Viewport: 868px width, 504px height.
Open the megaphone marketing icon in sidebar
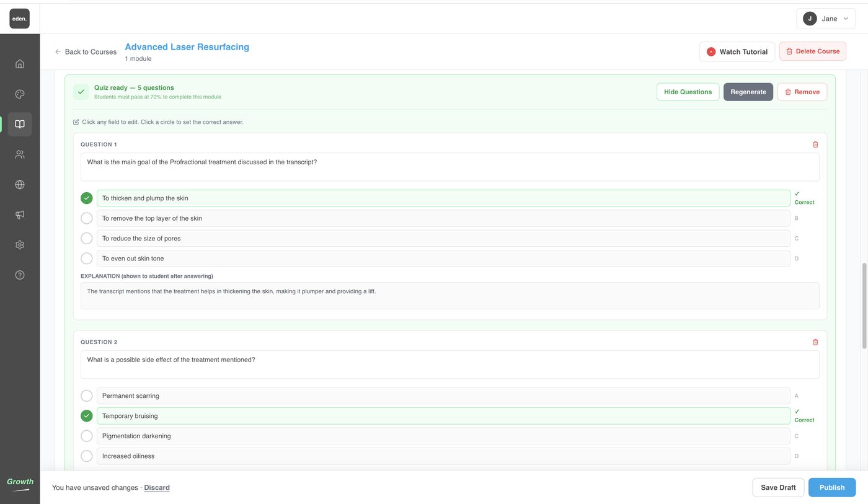tap(20, 214)
